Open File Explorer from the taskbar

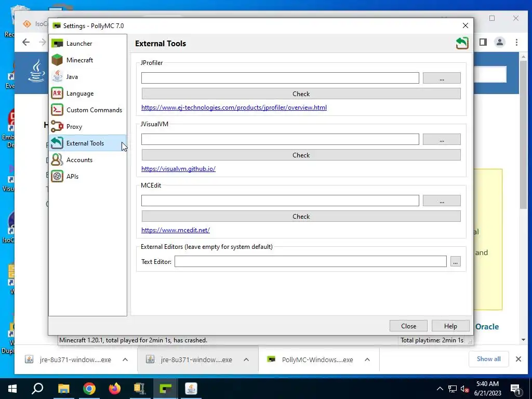[63, 389]
